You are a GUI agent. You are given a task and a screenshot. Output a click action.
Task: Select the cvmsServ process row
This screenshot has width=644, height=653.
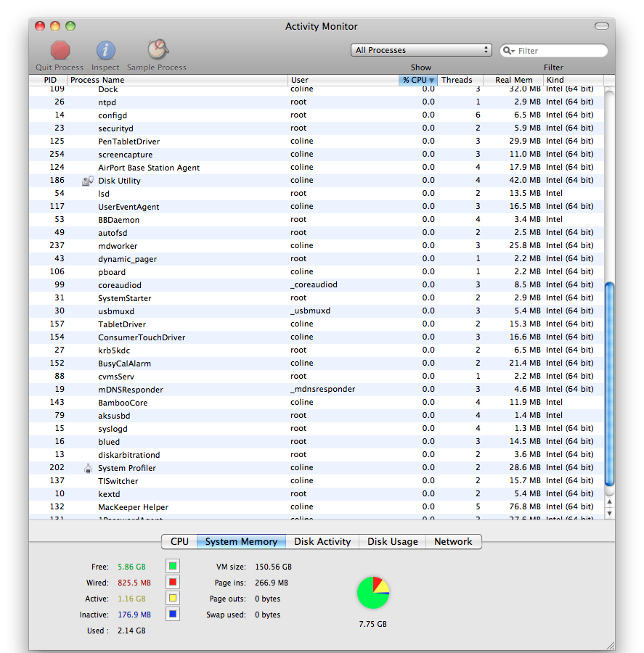tap(317, 377)
